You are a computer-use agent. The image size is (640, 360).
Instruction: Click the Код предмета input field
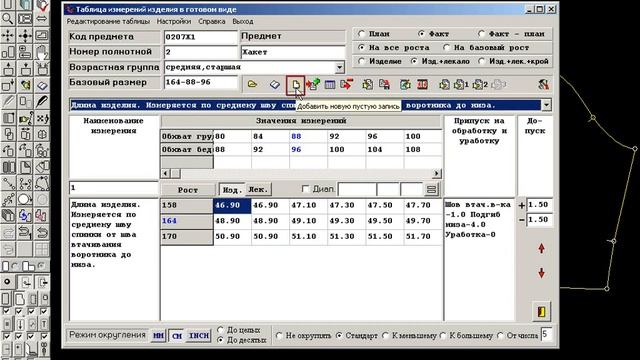pyautogui.click(x=200, y=37)
